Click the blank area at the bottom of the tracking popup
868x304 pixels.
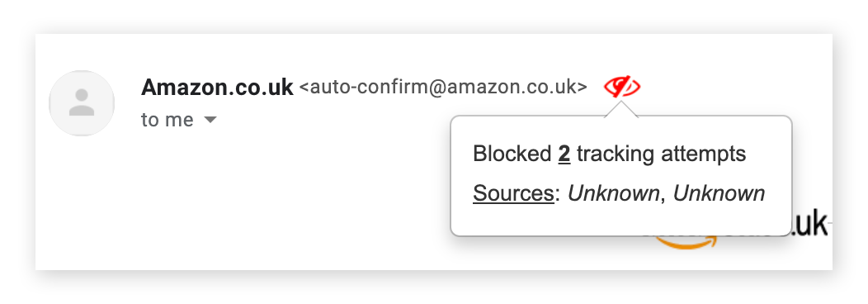(x=621, y=221)
